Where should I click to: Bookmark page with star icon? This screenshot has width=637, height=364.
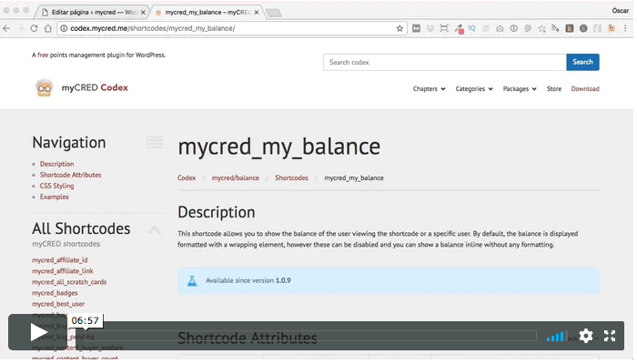(399, 28)
